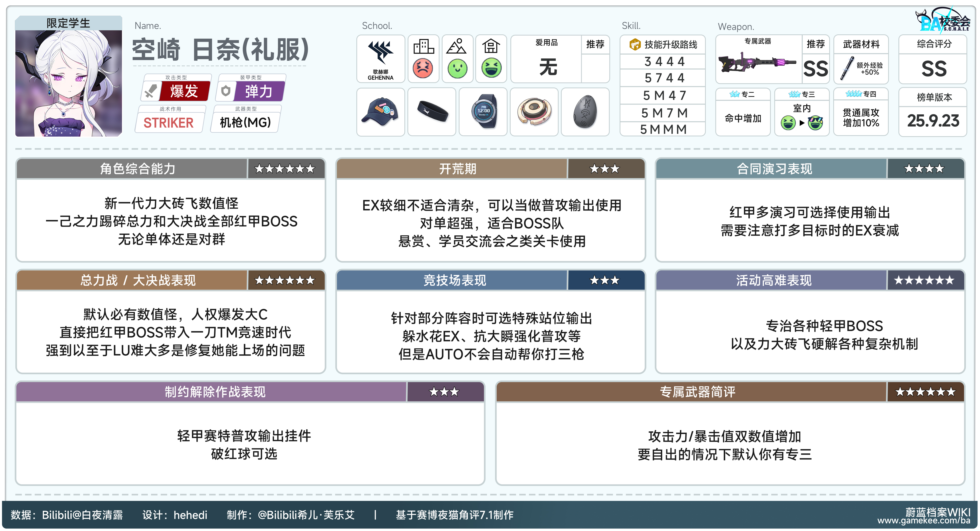Click the Gehenna school emblem icon

click(380, 53)
